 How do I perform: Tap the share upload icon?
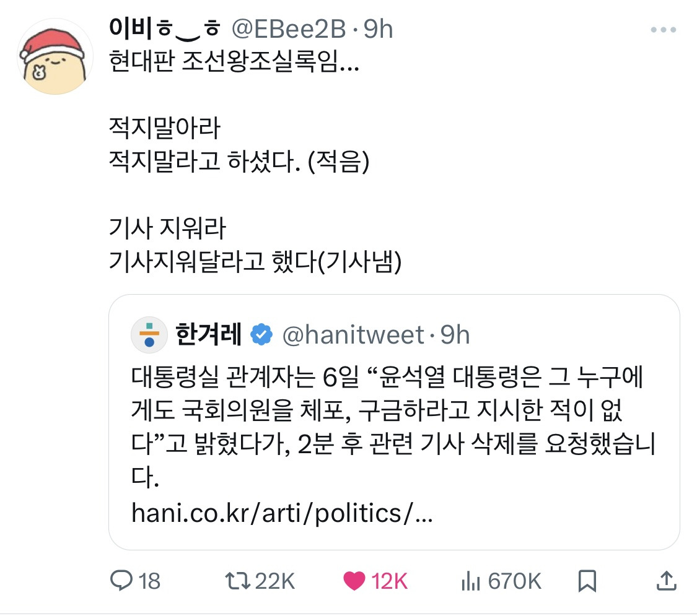click(x=665, y=581)
